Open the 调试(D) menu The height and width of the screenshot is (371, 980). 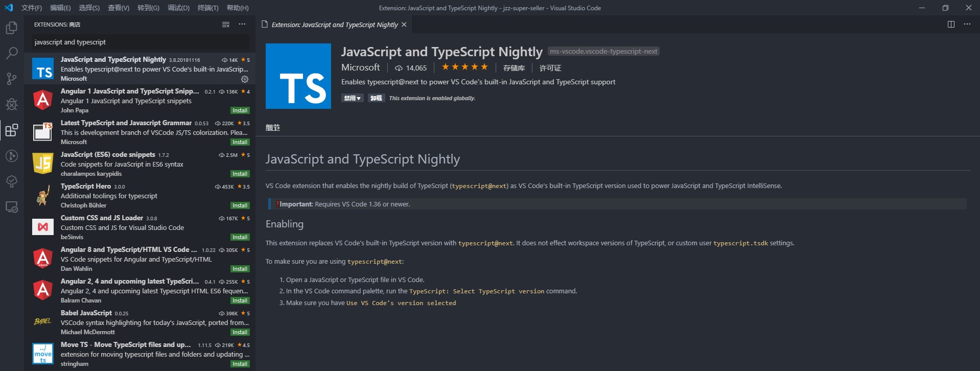178,8
